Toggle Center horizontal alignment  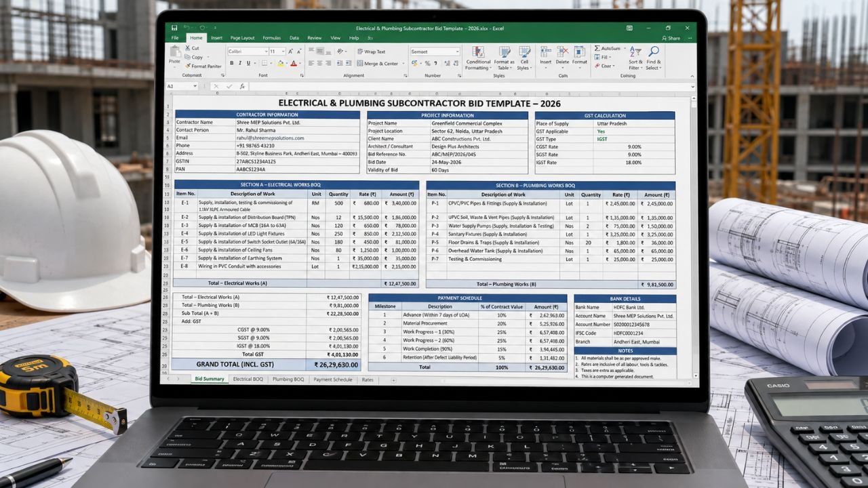(x=319, y=63)
